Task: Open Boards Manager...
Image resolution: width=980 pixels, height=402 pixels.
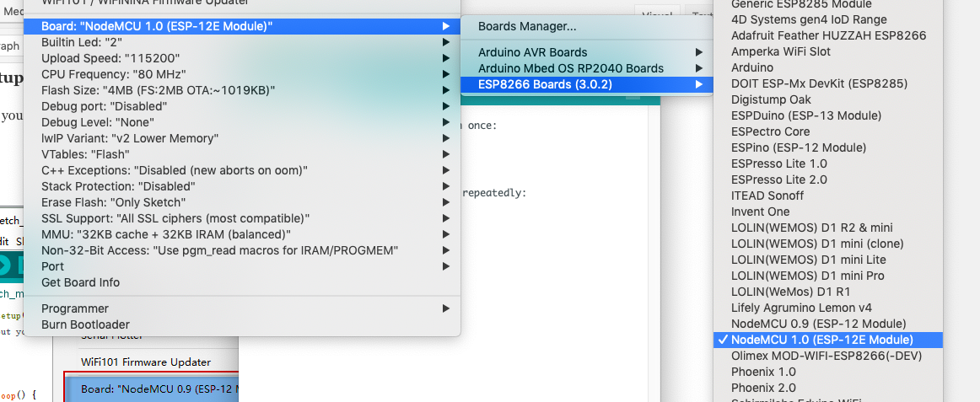Action: [x=587, y=26]
